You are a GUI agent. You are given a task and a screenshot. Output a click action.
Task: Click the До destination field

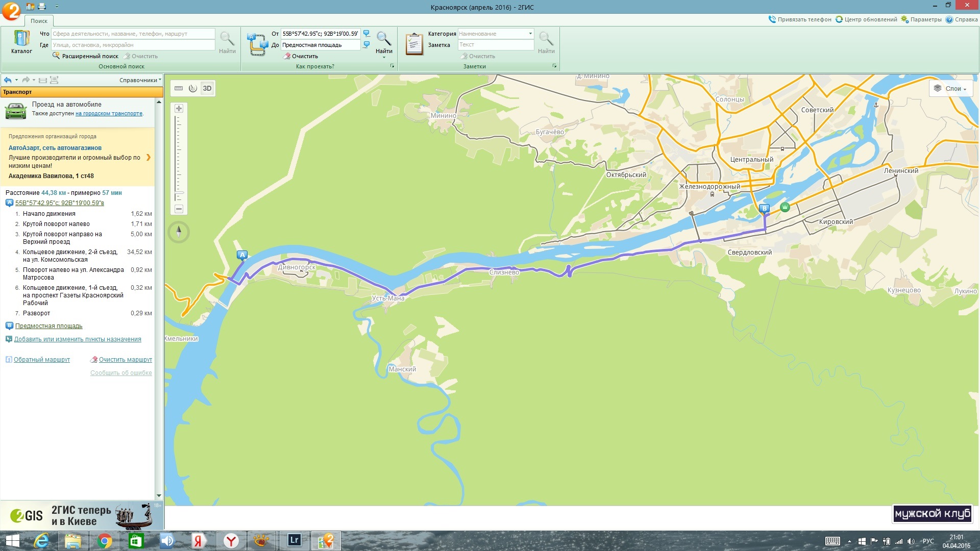pos(320,45)
